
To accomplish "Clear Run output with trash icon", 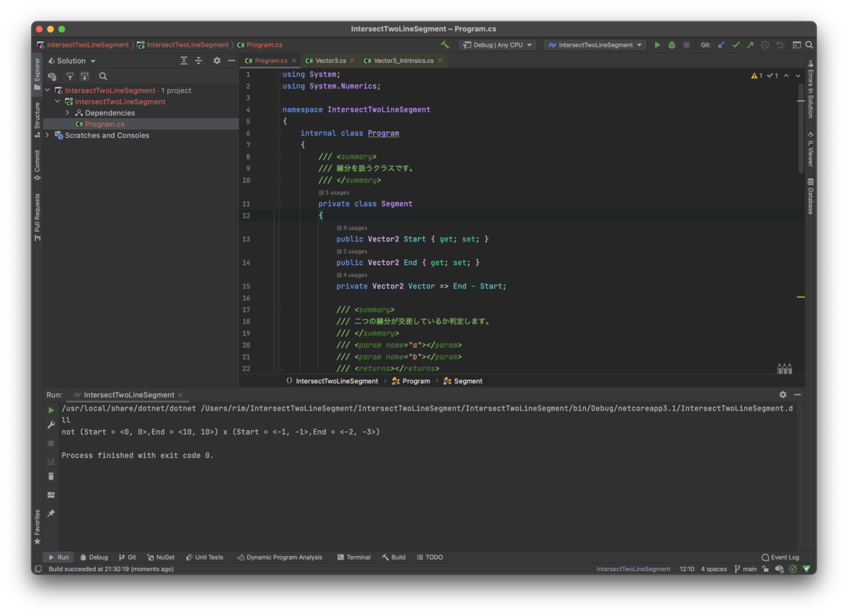I will 51,477.
